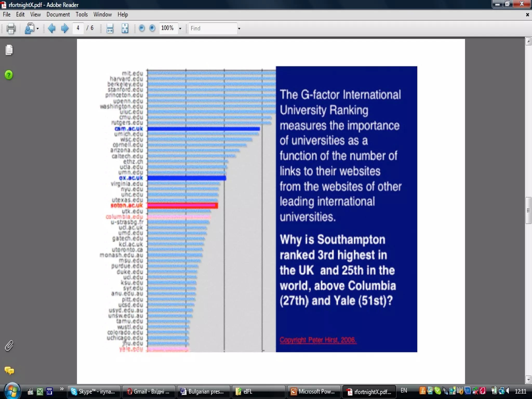This screenshot has height=399, width=532.
Task: Click the fit one full page icon
Action: click(x=125, y=28)
